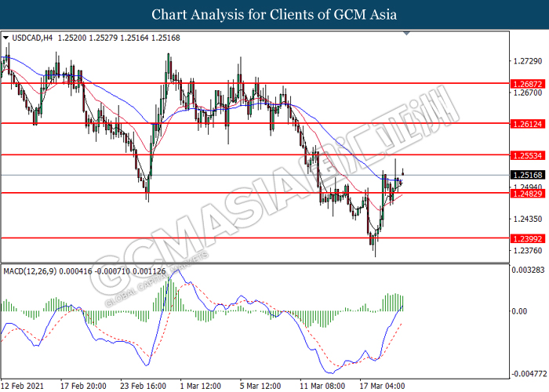549x392 pixels.
Task: Click the chart shift marker triangle at top
Action: coord(406,34)
